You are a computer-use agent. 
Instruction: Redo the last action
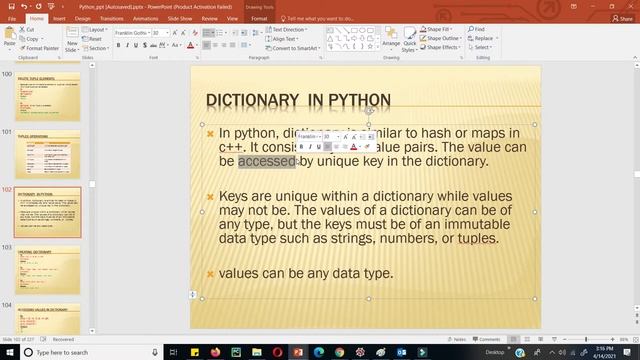[38, 7]
